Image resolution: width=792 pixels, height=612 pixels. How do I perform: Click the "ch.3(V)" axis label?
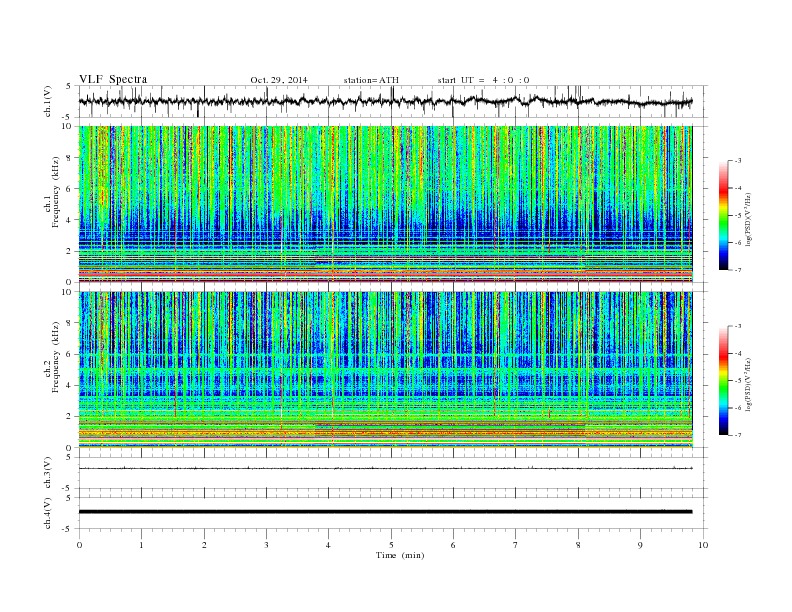click(48, 473)
